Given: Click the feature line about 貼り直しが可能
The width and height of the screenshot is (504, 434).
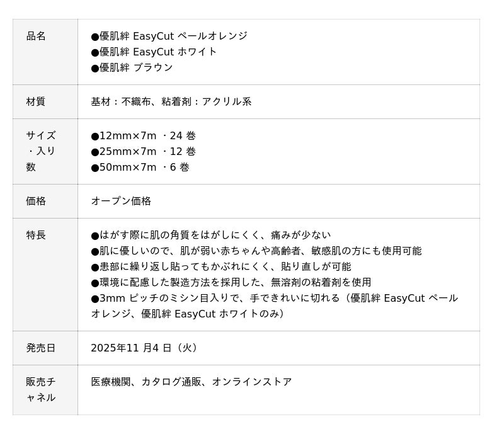Looking at the screenshot, I should click(x=221, y=266).
